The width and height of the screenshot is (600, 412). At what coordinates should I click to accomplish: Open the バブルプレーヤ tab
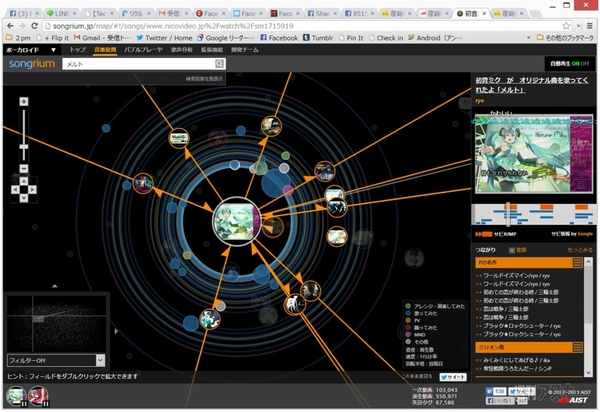point(143,50)
